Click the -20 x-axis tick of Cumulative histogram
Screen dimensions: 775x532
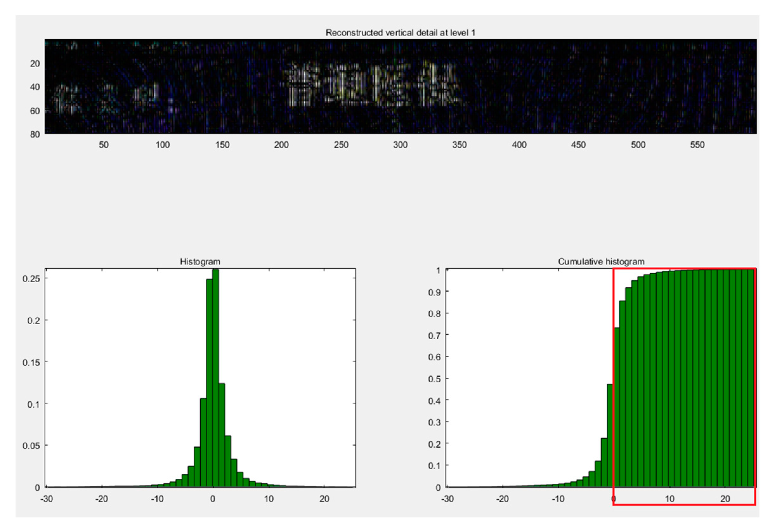pos(503,499)
